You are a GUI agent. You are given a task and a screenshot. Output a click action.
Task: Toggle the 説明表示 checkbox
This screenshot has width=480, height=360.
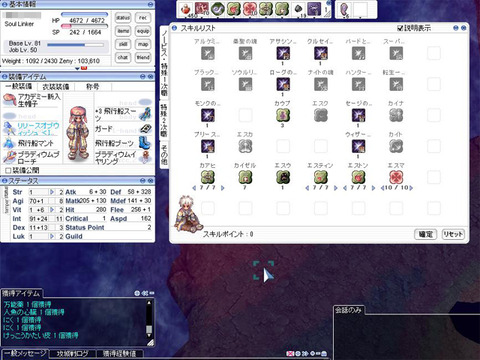pos(400,28)
